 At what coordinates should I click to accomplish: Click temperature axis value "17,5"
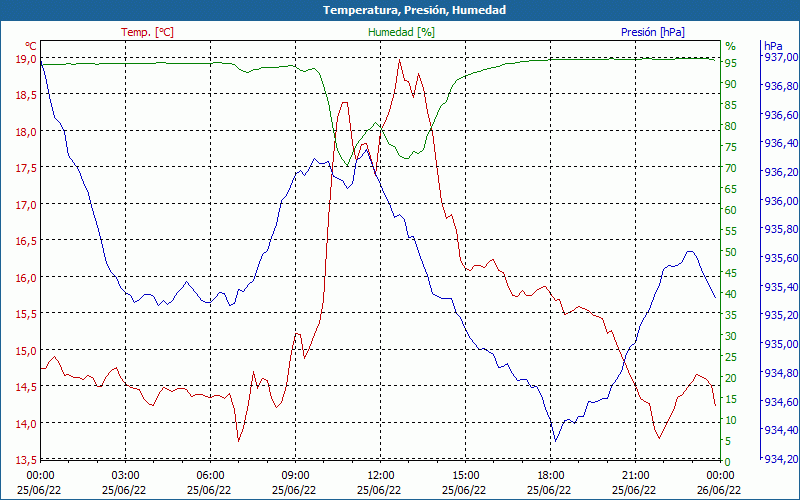[26, 168]
